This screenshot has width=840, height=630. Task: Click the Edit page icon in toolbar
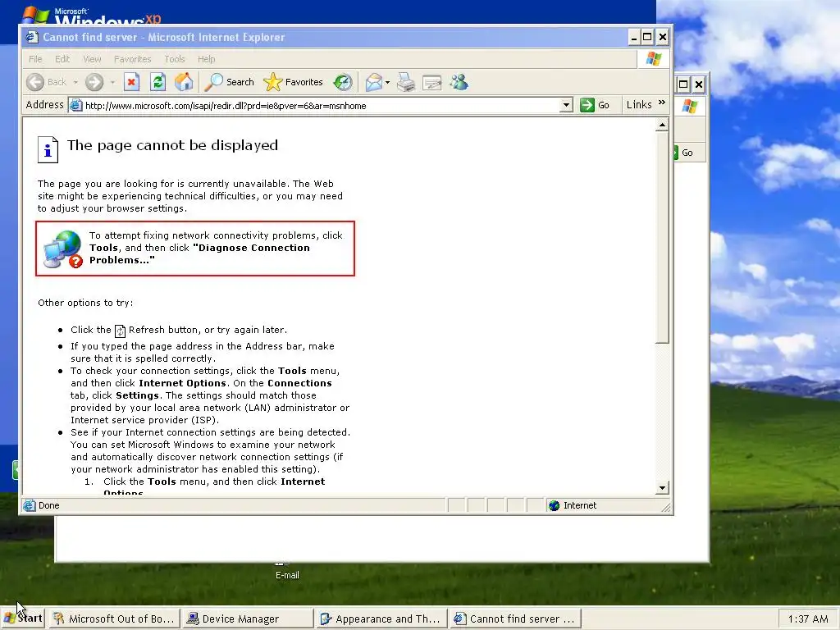coord(431,82)
